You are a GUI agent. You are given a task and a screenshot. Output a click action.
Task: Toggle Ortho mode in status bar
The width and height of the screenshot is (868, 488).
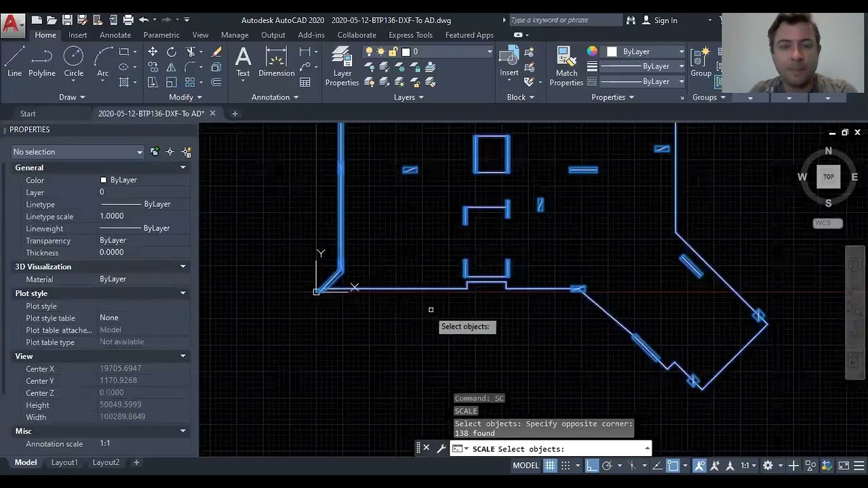[592, 466]
